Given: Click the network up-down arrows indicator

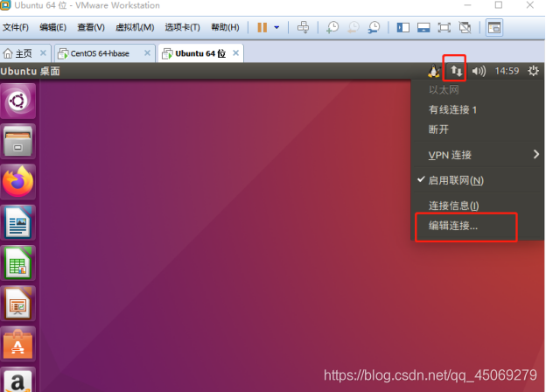Looking at the screenshot, I should click(456, 71).
